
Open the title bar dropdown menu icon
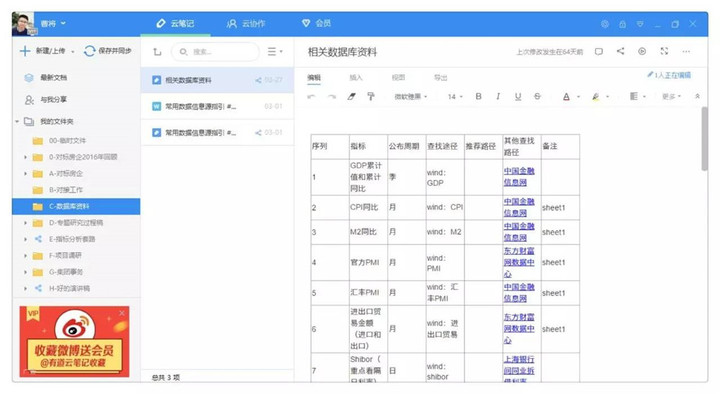(x=640, y=24)
